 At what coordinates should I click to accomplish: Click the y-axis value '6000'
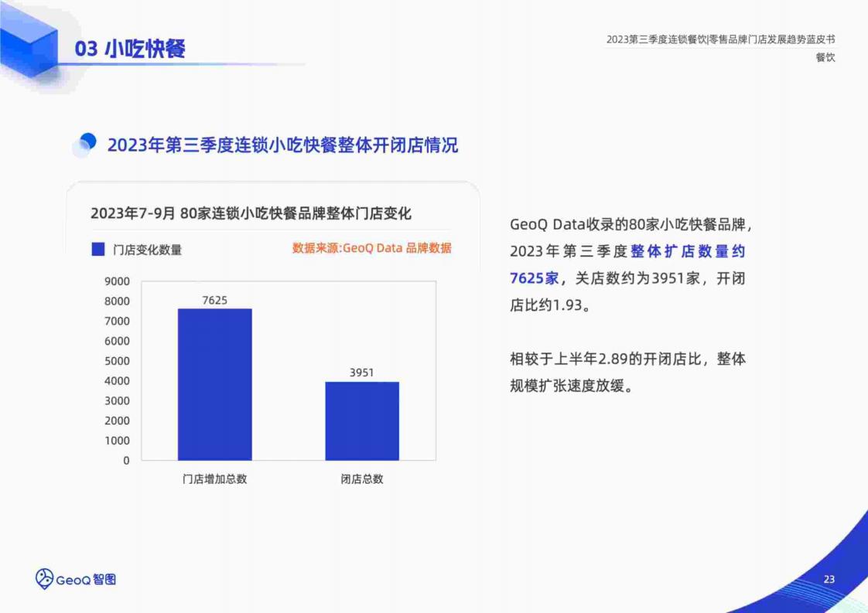click(x=117, y=341)
